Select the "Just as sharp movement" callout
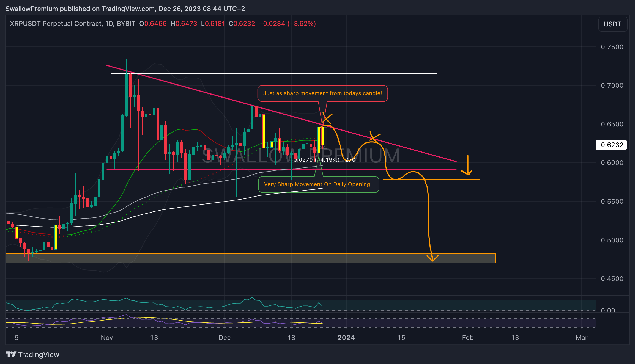This screenshot has width=635, height=364. click(x=322, y=93)
